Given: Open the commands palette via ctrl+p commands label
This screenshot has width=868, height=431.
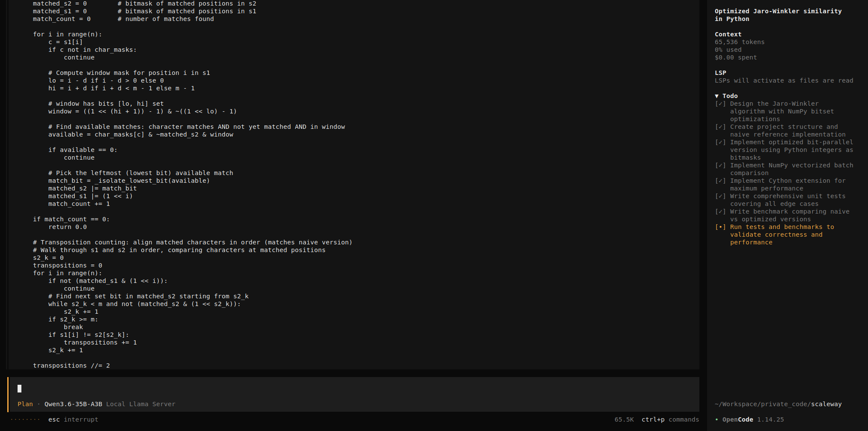Looking at the screenshot, I should pos(671,419).
